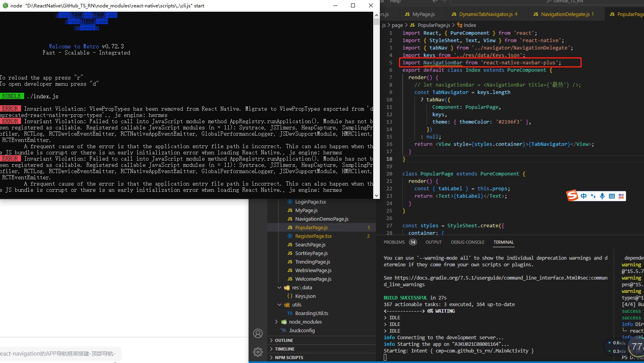Image resolution: width=644 pixels, height=363 pixels.
Task: Switch to NavigationDelegate.js editor tab
Action: pos(565,14)
